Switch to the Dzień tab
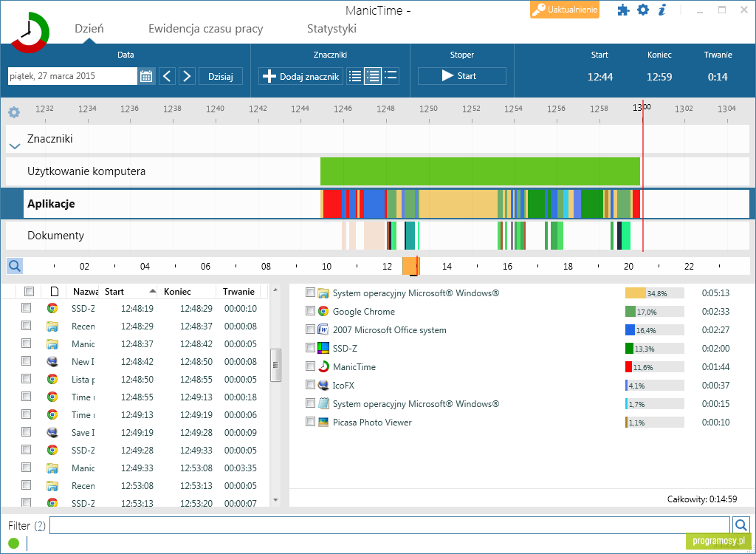 pos(89,29)
